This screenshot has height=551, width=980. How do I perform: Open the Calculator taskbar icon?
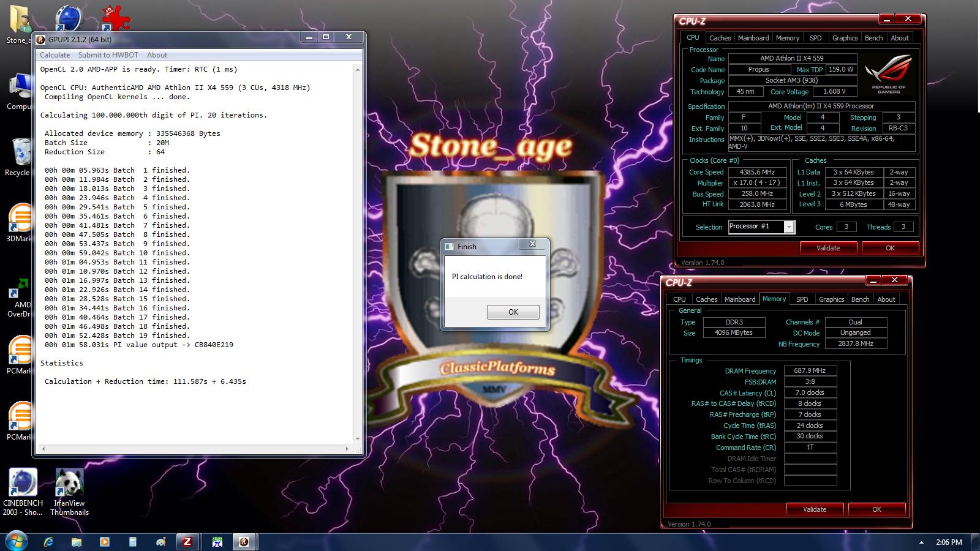click(x=133, y=542)
